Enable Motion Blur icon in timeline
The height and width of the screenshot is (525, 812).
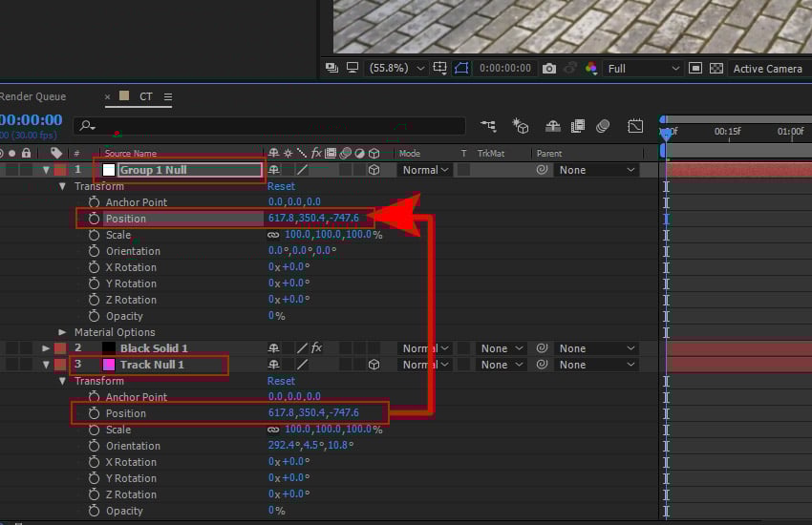pos(603,126)
